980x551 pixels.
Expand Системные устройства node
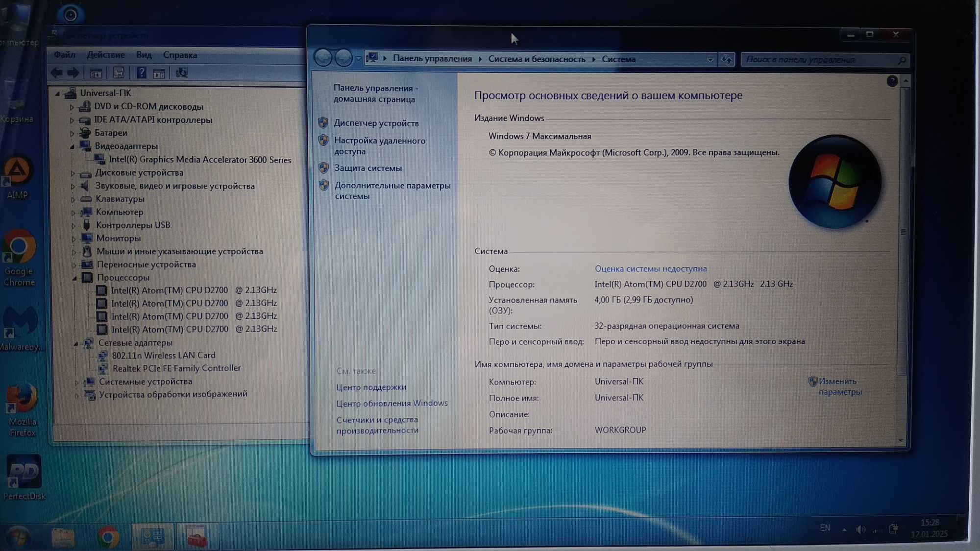click(77, 382)
